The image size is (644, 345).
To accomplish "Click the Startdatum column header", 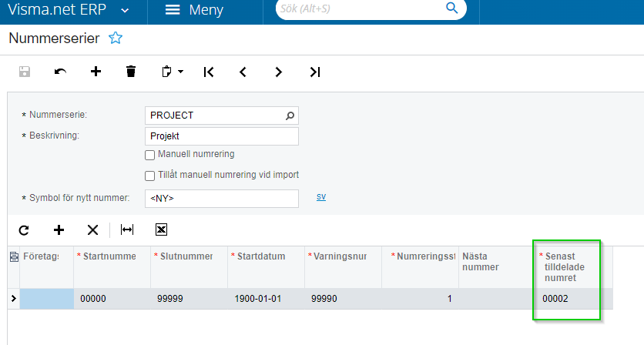I will click(266, 267).
